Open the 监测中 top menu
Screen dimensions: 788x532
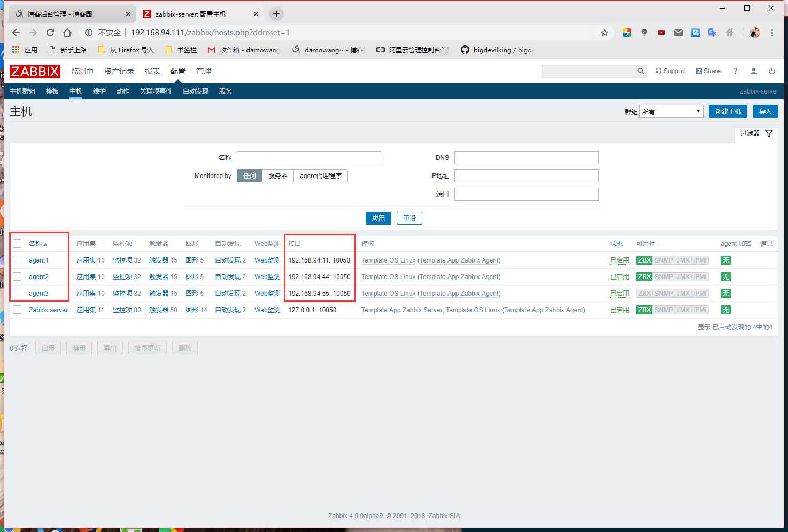(82, 71)
